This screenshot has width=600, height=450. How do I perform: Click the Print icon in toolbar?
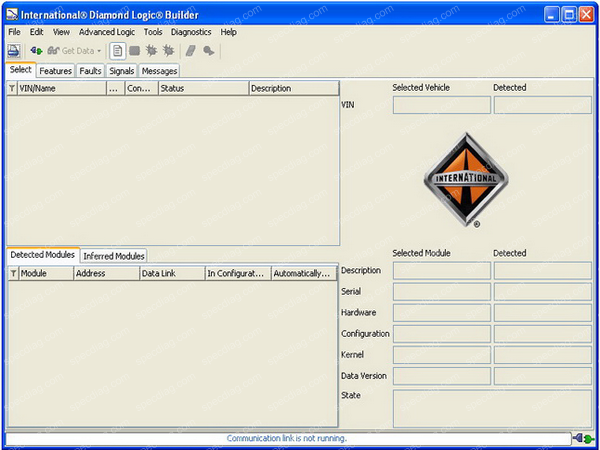click(14, 51)
